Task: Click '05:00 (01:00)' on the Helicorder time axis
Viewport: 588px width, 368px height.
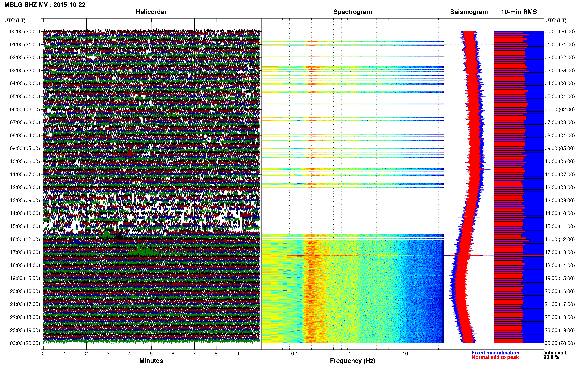Action: tap(25, 96)
